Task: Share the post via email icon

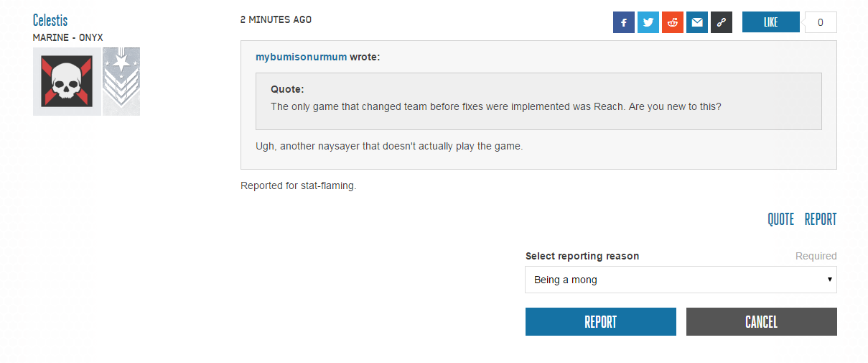Action: click(697, 22)
